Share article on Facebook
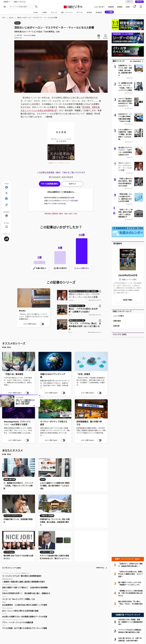Screen dimensions: 146x644 click(7, 187)
